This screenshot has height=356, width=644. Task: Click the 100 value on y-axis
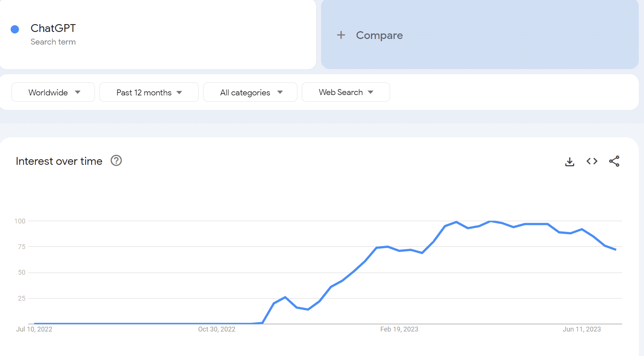coord(20,221)
